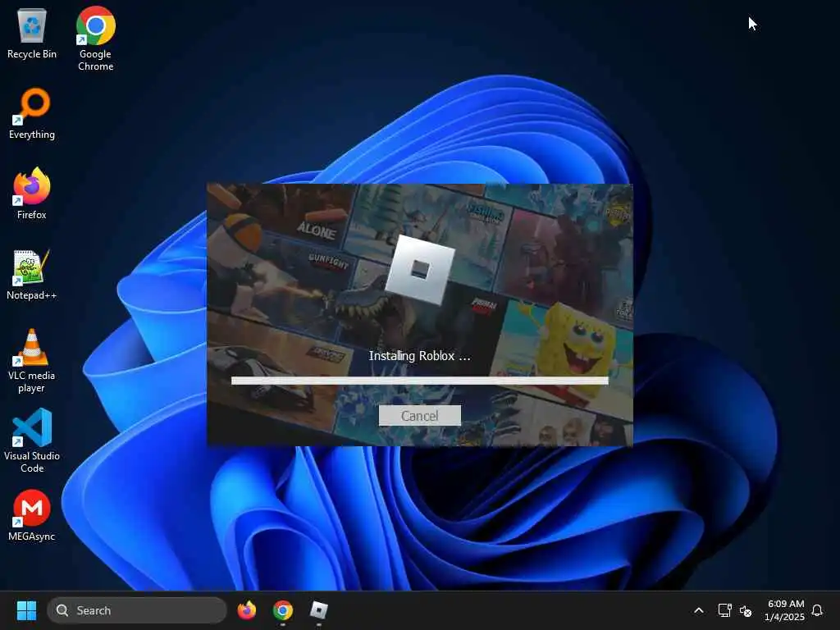Open the clock showing 6:09 AM
This screenshot has height=630, width=840.
(784, 610)
